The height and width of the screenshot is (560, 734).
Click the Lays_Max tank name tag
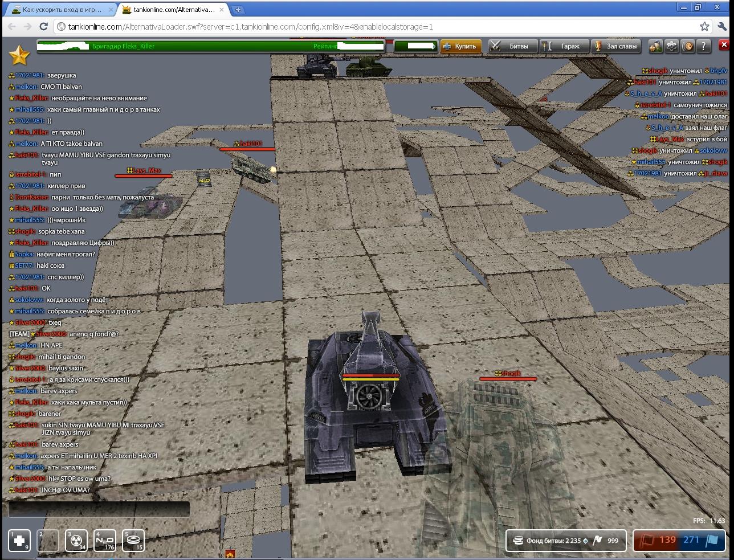[144, 170]
